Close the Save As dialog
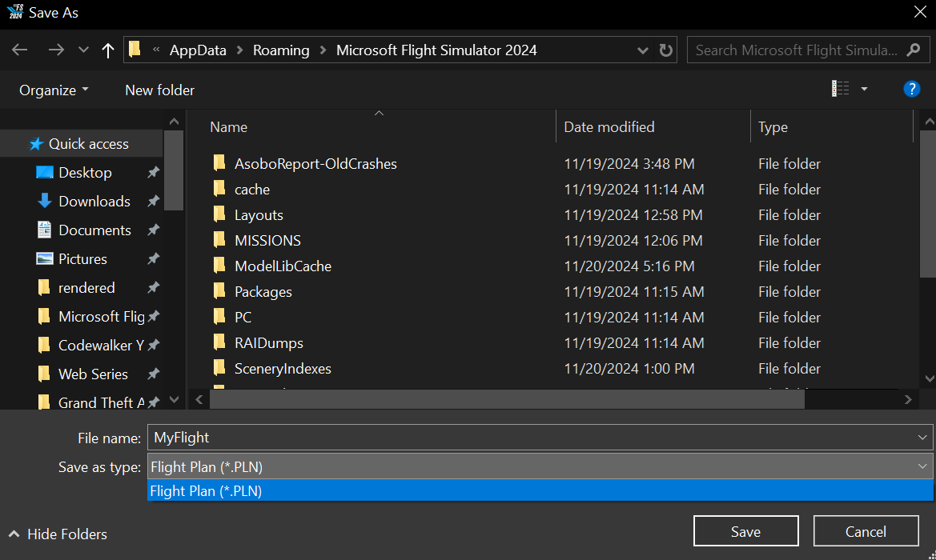 point(920,12)
